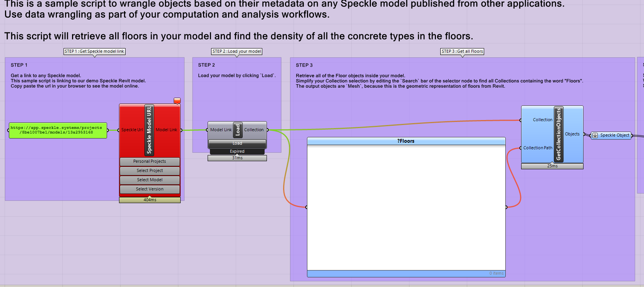Image resolution: width=644 pixels, height=287 pixels.
Task: Click the Speckle Url input parameter
Action: coord(132,130)
